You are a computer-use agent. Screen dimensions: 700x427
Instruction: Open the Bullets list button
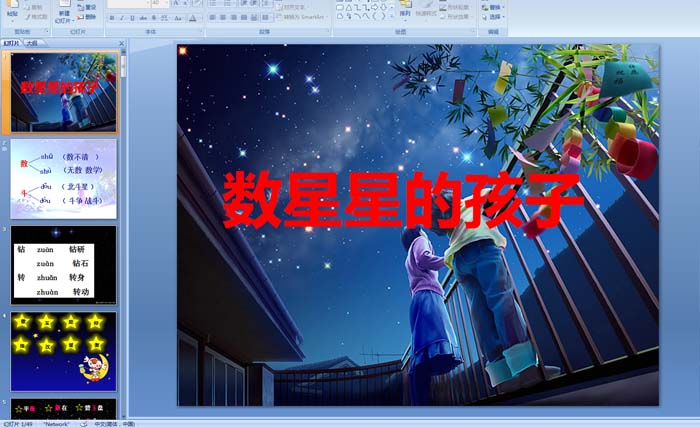point(213,3)
